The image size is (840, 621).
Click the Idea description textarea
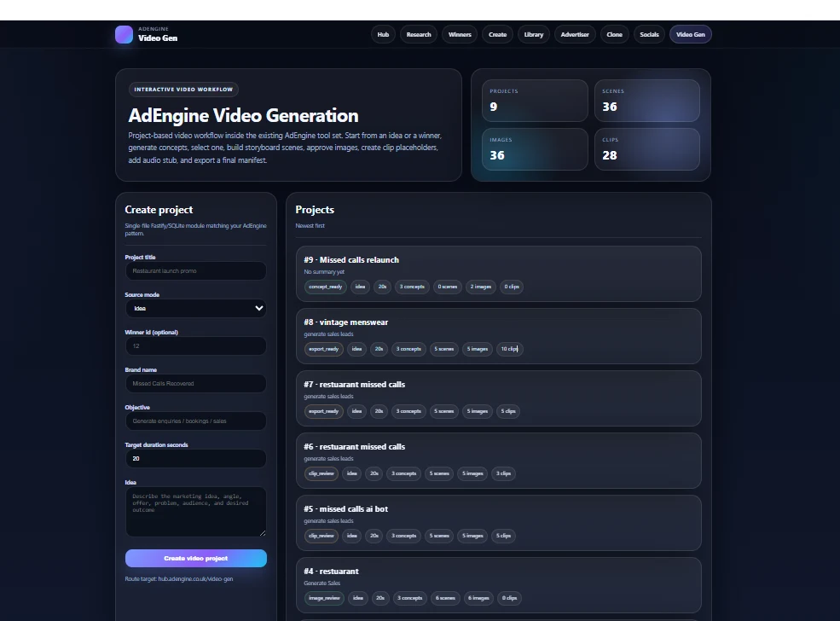pyautogui.click(x=195, y=511)
